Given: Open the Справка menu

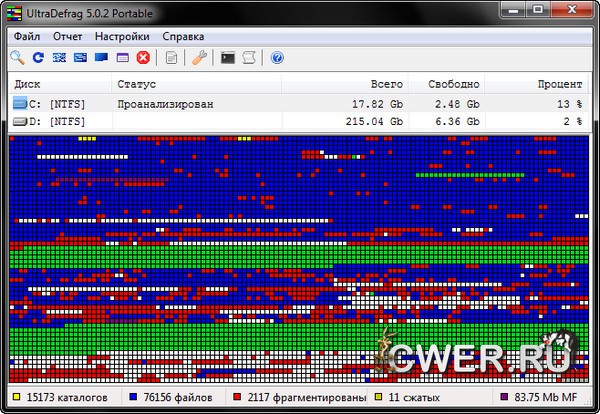Looking at the screenshot, I should [x=182, y=36].
